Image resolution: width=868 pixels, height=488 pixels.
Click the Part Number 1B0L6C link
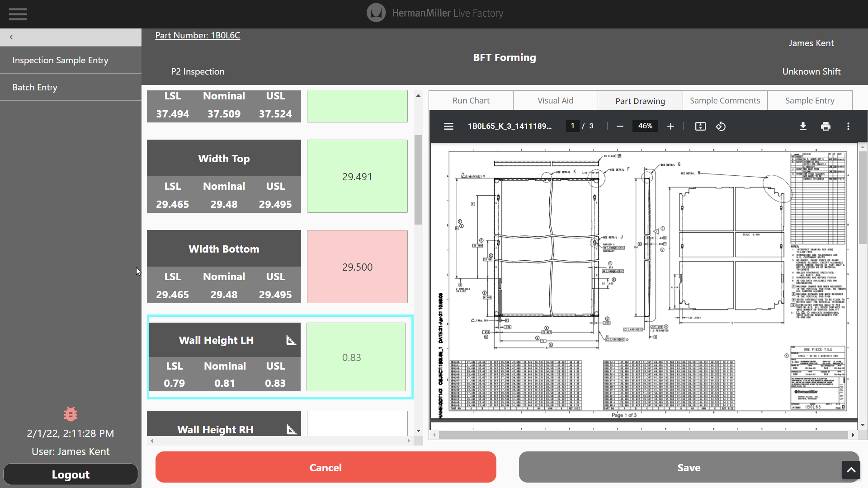coord(198,35)
